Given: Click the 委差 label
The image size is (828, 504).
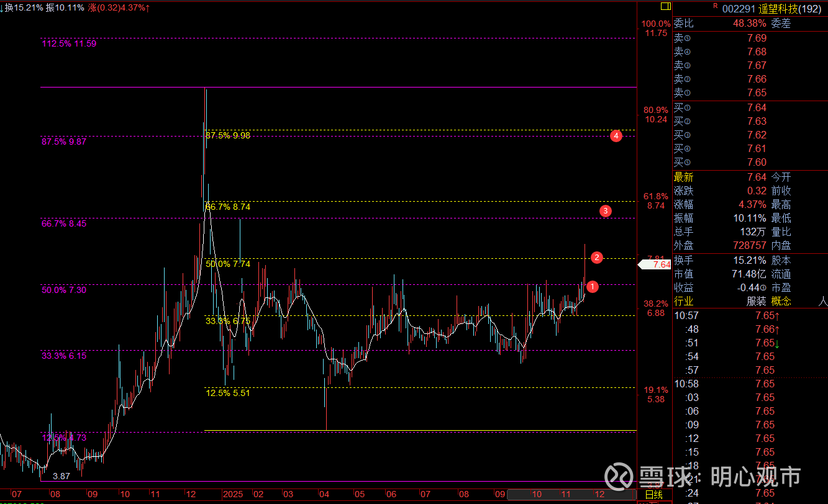Looking at the screenshot, I should click(x=781, y=24).
